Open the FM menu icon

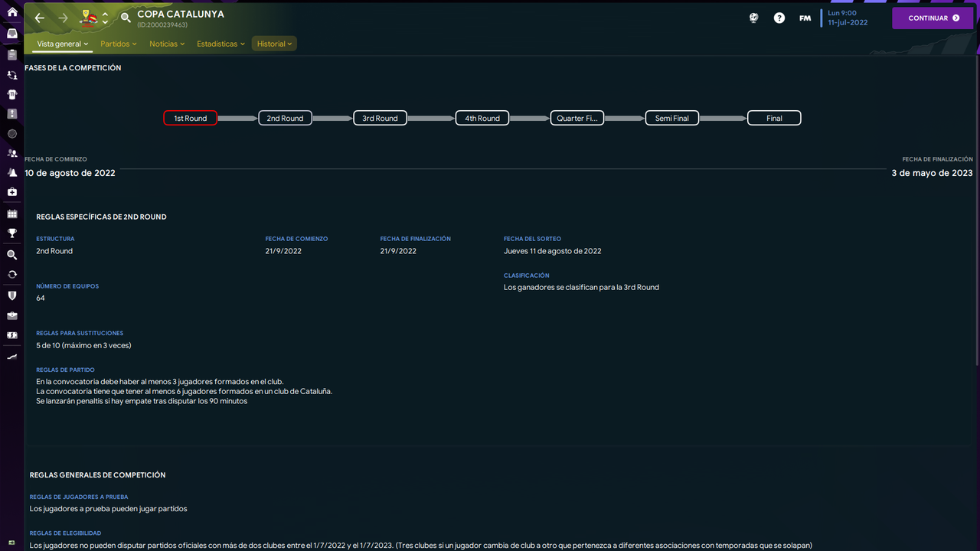(x=805, y=18)
